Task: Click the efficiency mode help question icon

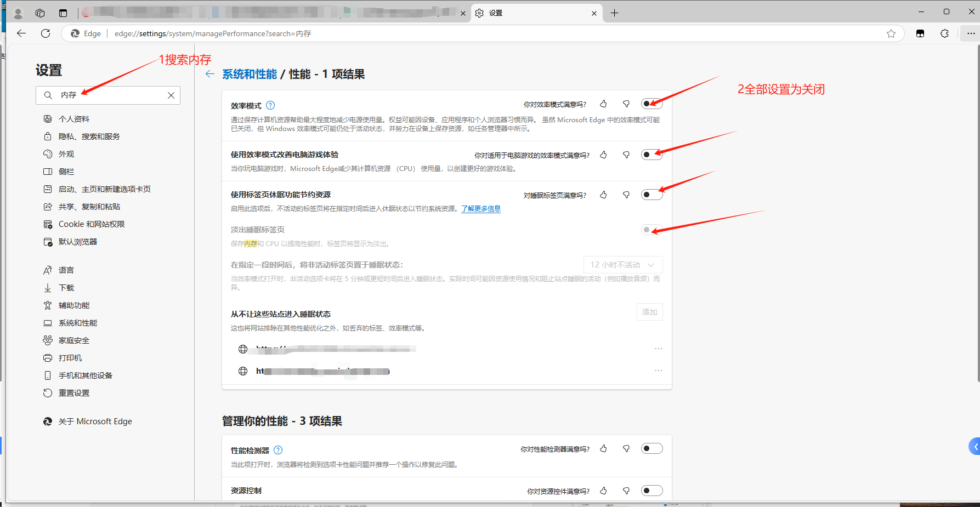Action: click(x=270, y=105)
